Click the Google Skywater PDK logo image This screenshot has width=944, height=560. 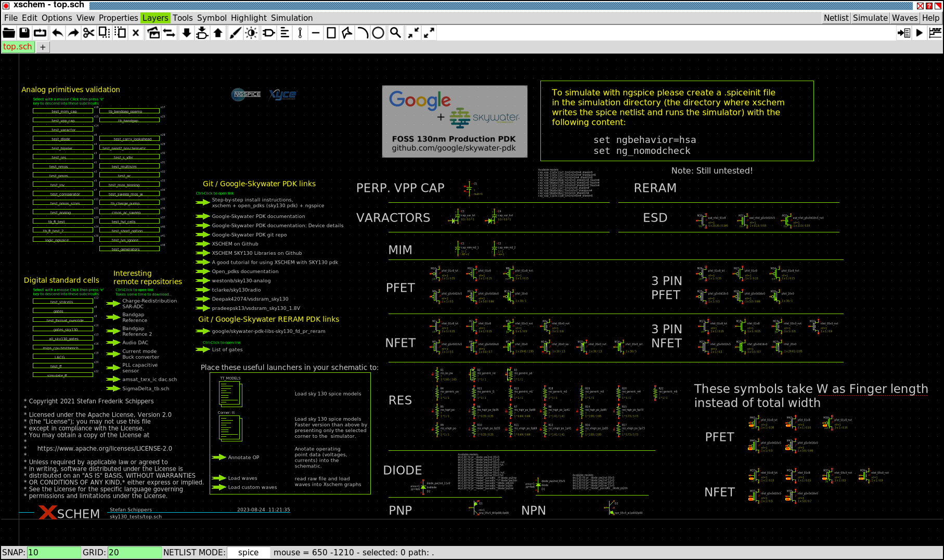[x=455, y=122]
